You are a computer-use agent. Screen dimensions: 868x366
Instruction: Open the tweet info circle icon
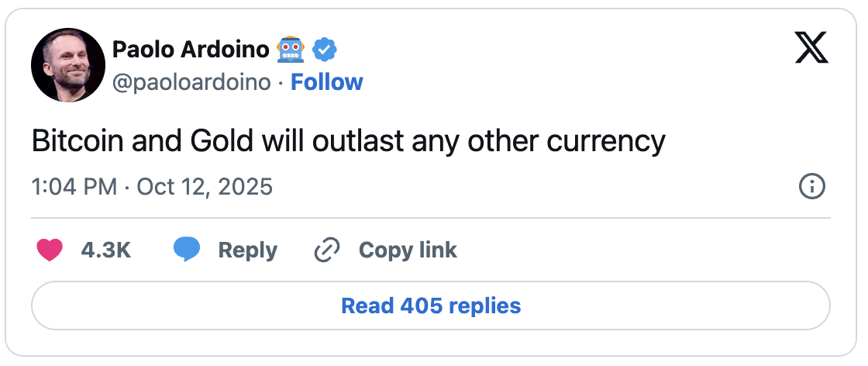pyautogui.click(x=811, y=187)
